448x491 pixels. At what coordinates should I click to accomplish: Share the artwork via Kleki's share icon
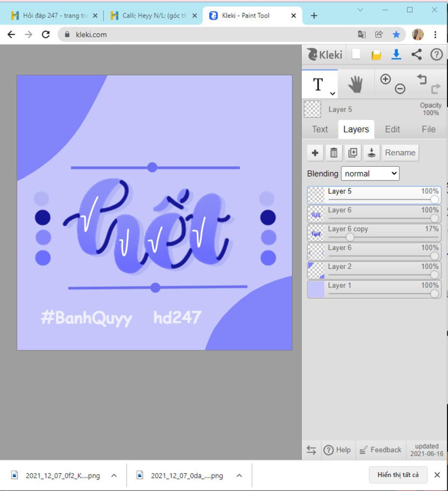point(416,55)
